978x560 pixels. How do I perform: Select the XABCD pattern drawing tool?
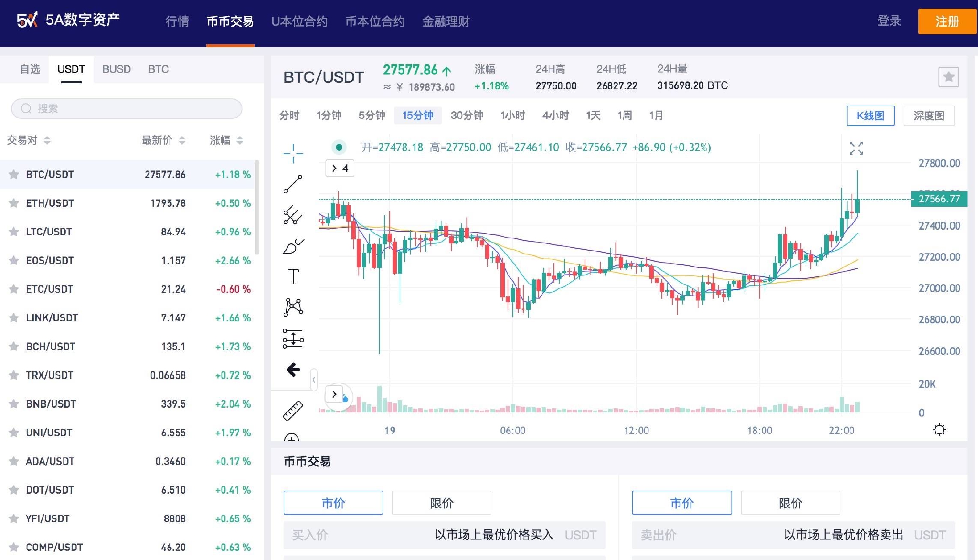coord(293,307)
